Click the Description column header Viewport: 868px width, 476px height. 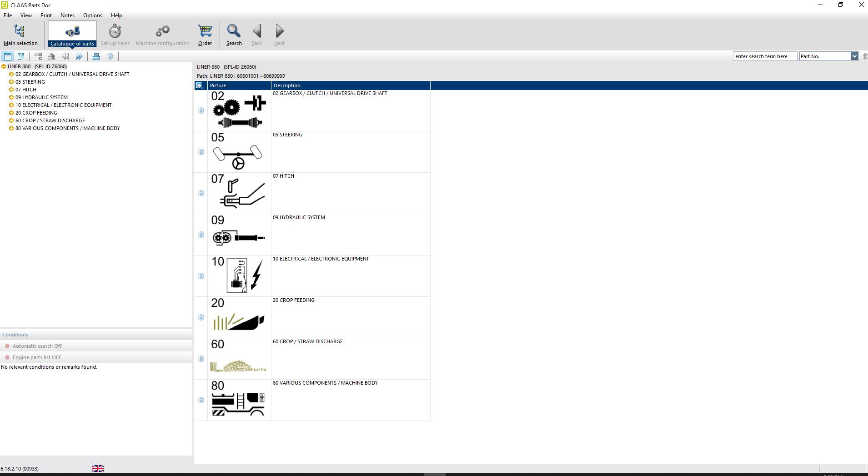[x=351, y=85]
